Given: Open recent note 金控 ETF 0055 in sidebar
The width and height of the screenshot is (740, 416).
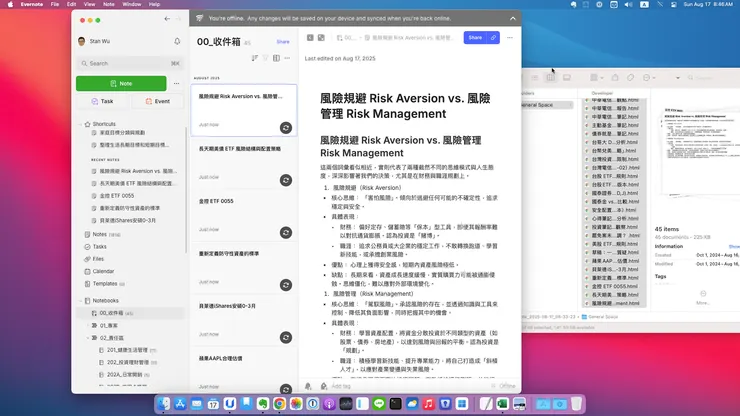Looking at the screenshot, I should pyautogui.click(x=117, y=195).
